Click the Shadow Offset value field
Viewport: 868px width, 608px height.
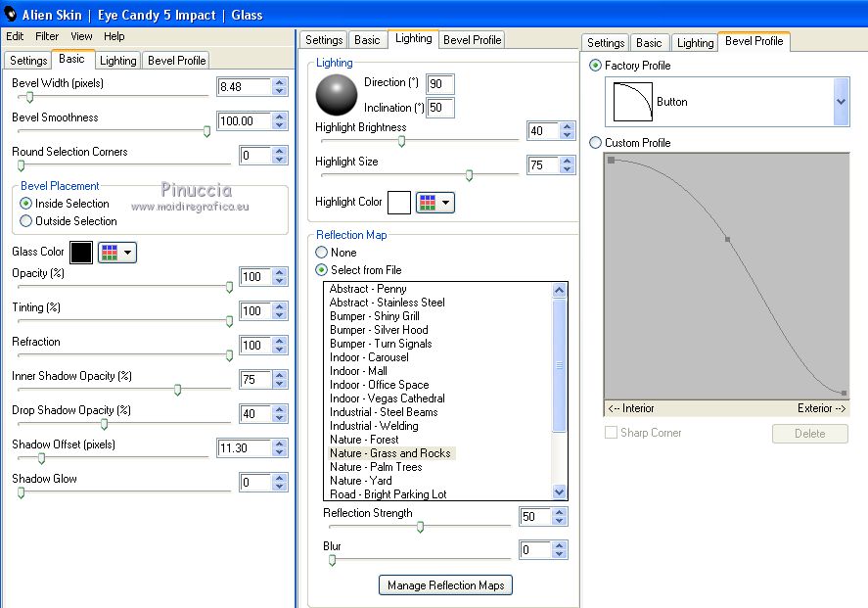click(x=244, y=448)
